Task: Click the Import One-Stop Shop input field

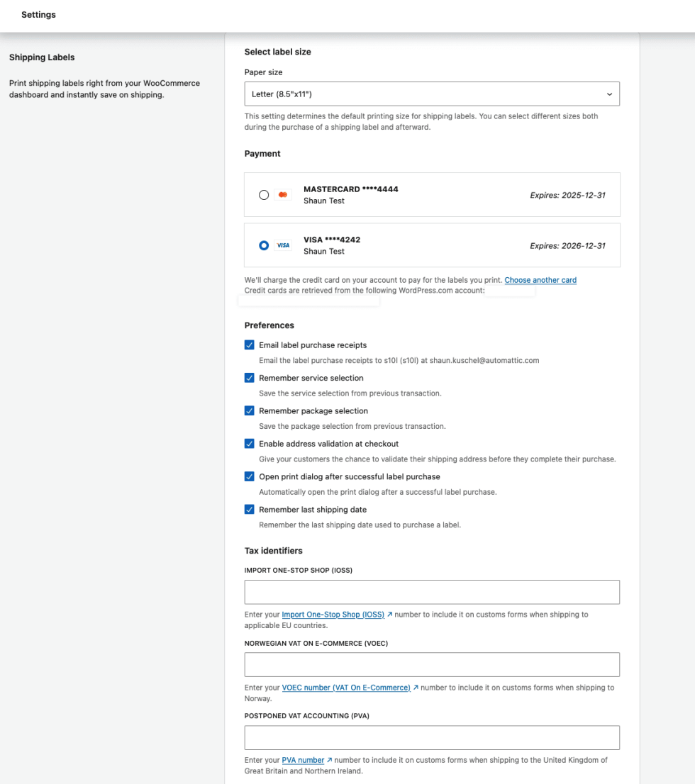Action: (432, 592)
